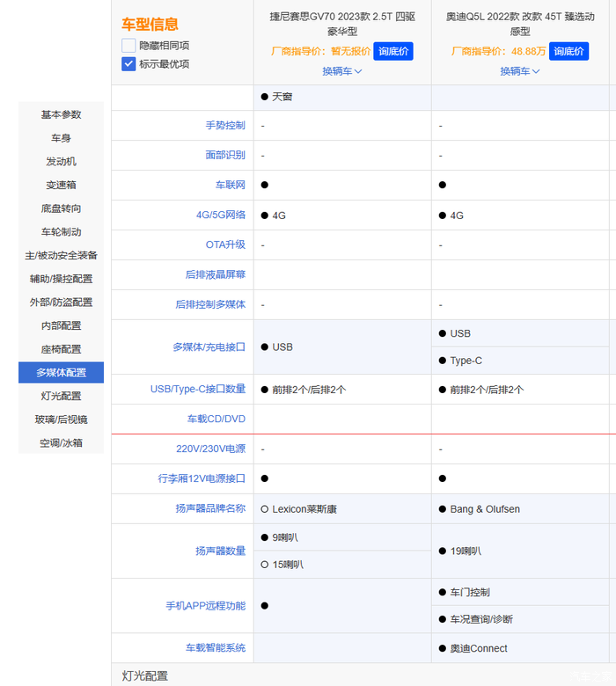Click 扬声器品牌名称 parameter link
This screenshot has width=616, height=686.
(210, 508)
